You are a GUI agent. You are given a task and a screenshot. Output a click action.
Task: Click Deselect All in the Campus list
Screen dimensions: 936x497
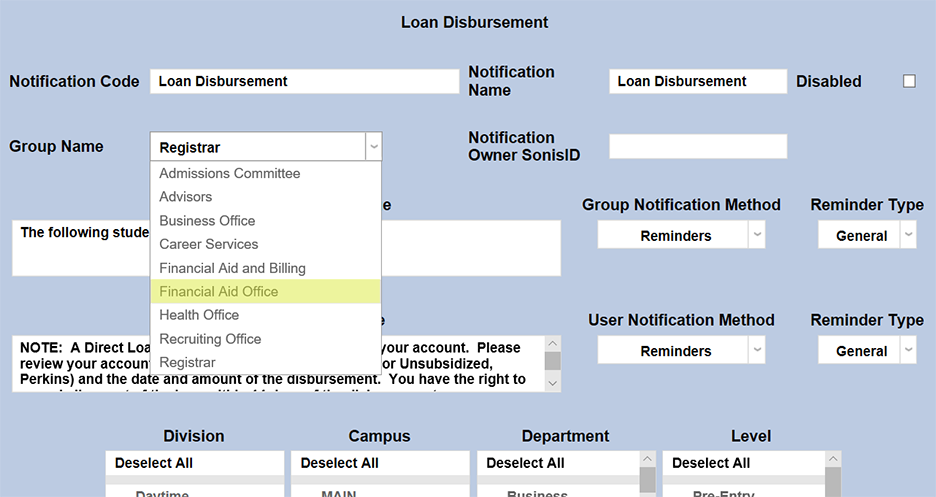380,463
